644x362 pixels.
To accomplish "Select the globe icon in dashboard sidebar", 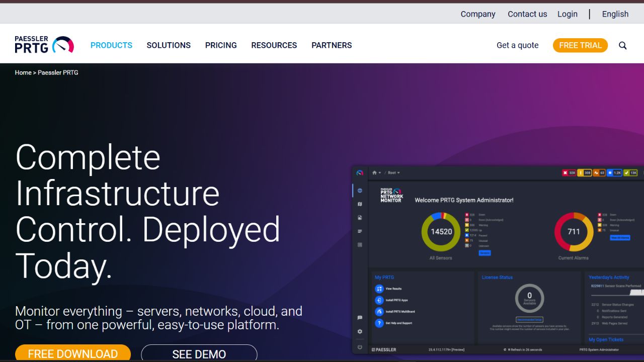I will pos(360,191).
